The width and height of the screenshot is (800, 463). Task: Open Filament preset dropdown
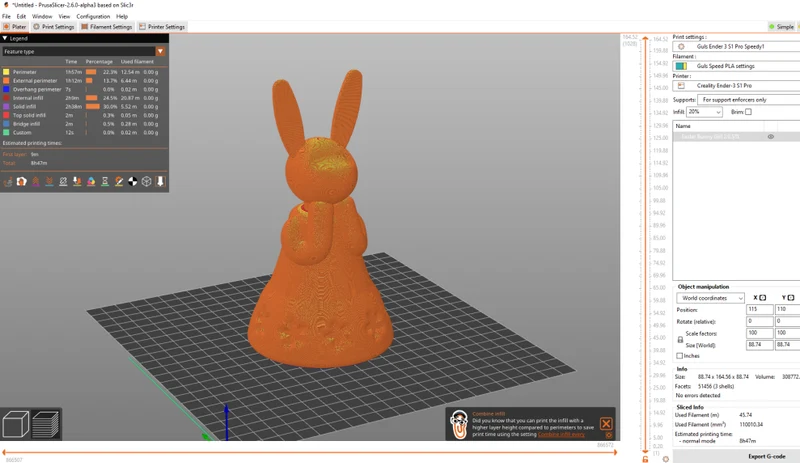[x=736, y=66]
